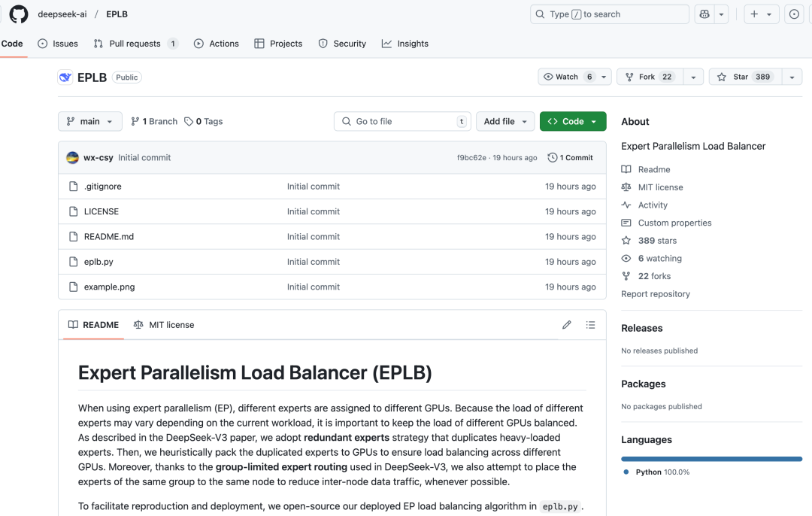
Task: Open Readme link in About sidebar
Action: coord(646,169)
